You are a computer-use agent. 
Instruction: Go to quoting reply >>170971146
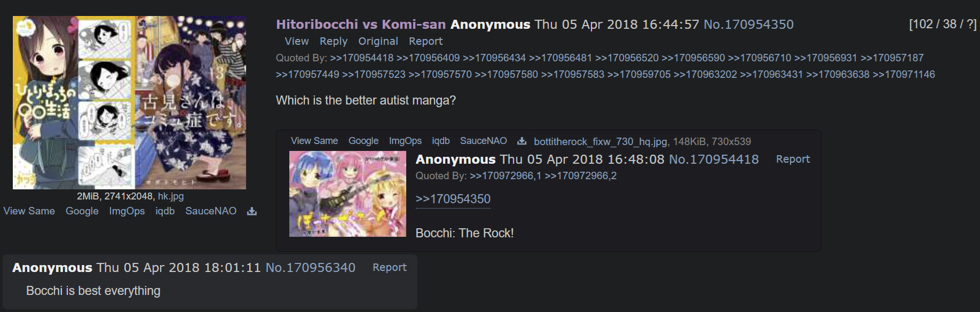(904, 74)
